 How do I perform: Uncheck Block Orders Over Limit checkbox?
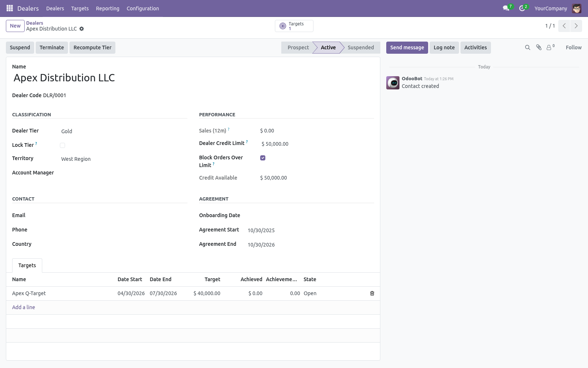[x=263, y=158]
